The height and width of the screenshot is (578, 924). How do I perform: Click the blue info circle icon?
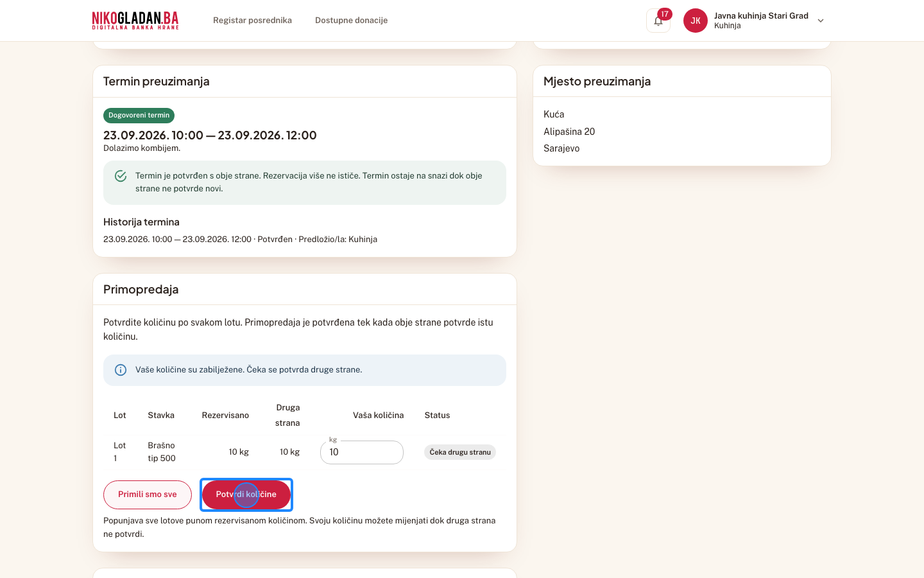tap(121, 370)
